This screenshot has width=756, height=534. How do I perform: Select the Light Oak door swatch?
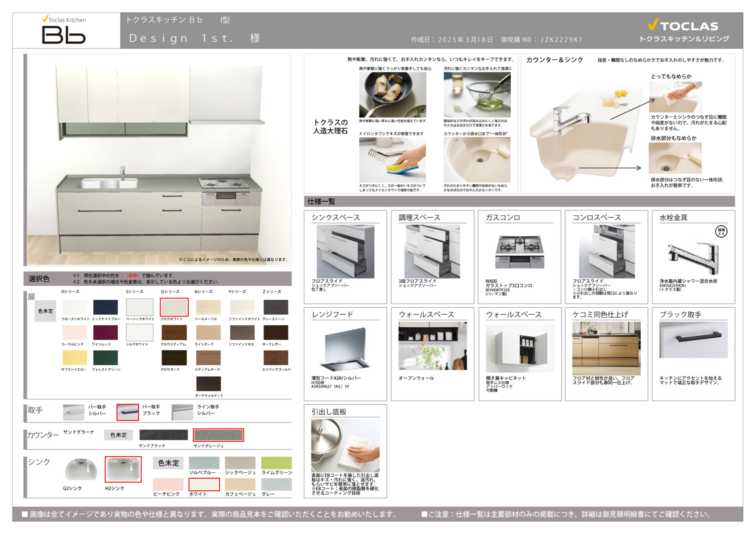pos(208,332)
